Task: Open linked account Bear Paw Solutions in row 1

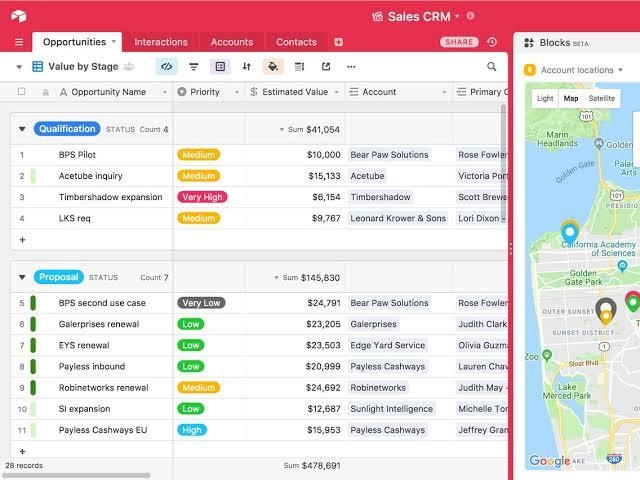Action: coord(389,155)
